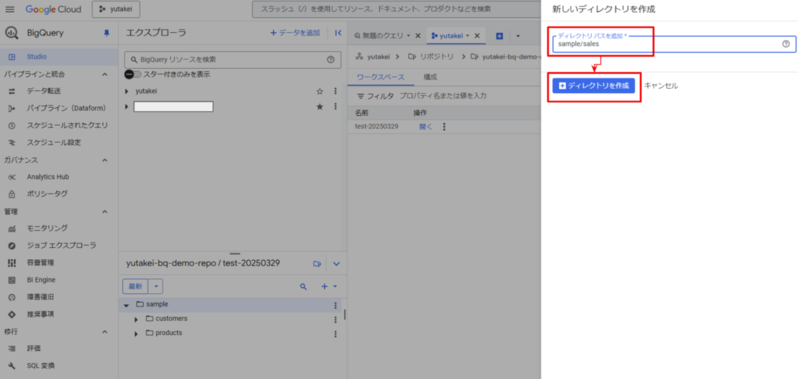Open dropdown arrow beside 最新
Image resolution: width=800 pixels, height=379 pixels.
[x=156, y=287]
